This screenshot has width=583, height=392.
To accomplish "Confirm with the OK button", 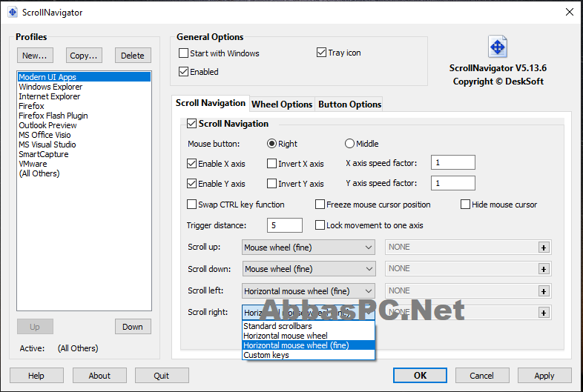I will point(420,375).
